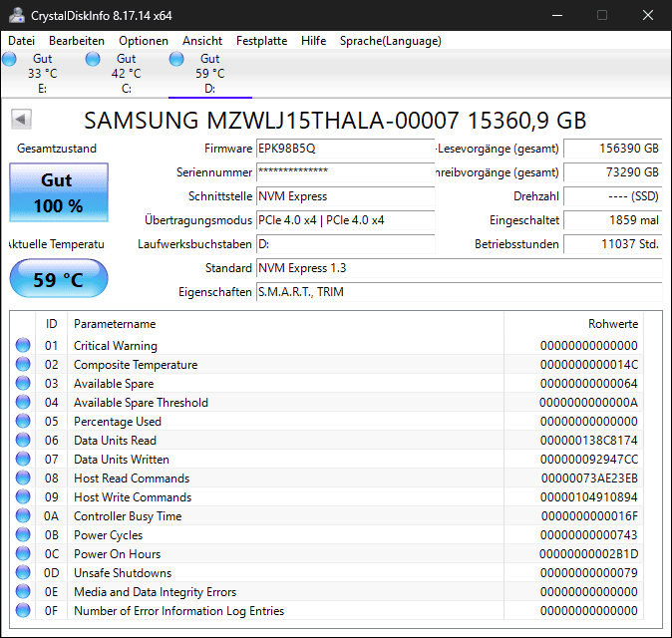This screenshot has width=672, height=638.
Task: Click the Seriennummer masked field
Action: coord(345,172)
